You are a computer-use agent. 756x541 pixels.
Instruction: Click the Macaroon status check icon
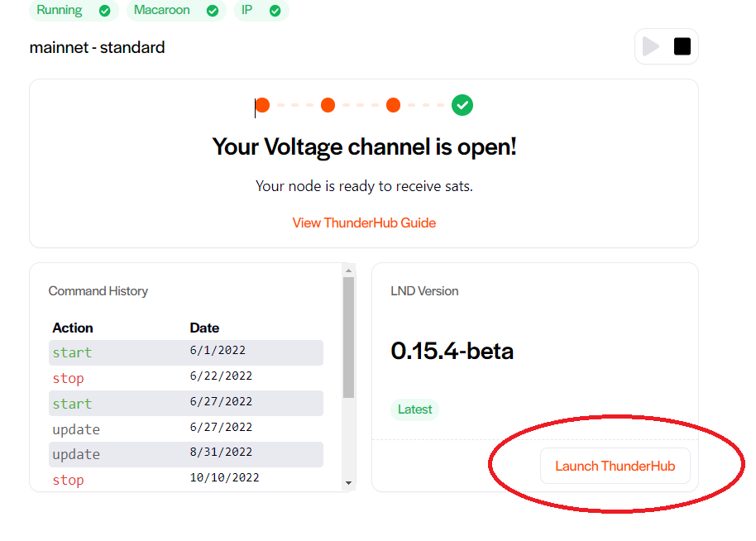click(213, 11)
